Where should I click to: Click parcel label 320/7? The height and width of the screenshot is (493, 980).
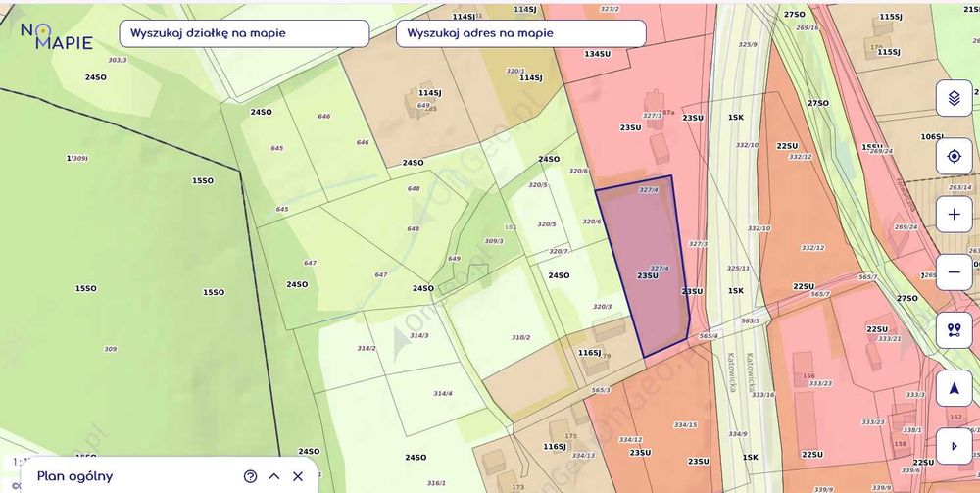[x=559, y=251]
